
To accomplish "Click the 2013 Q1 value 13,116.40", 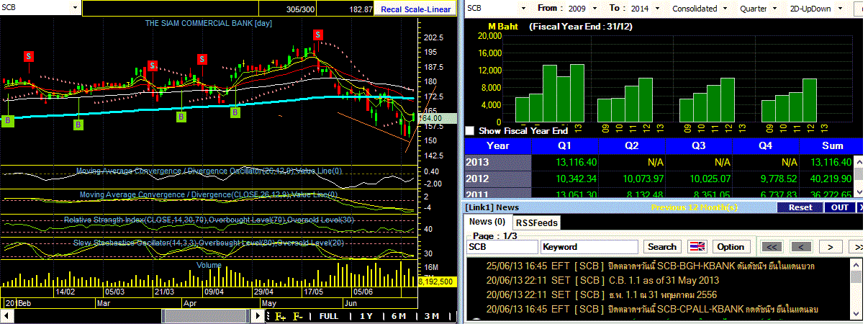I will [x=576, y=162].
